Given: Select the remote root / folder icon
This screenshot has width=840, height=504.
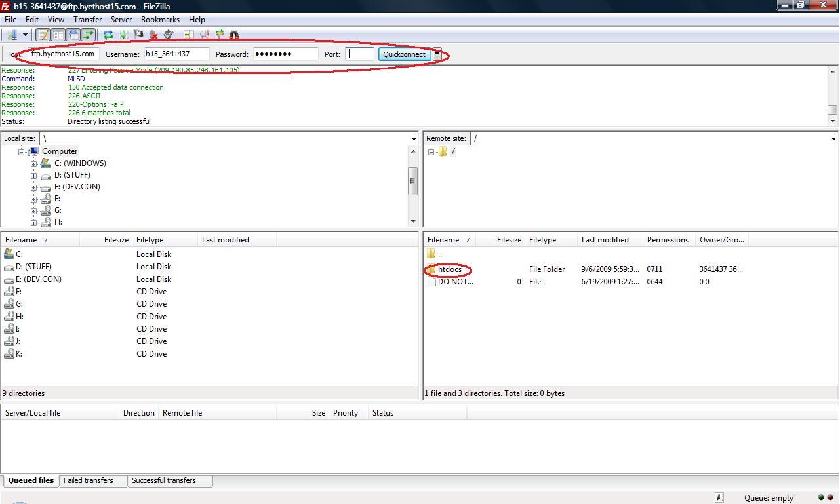Looking at the screenshot, I should click(443, 151).
